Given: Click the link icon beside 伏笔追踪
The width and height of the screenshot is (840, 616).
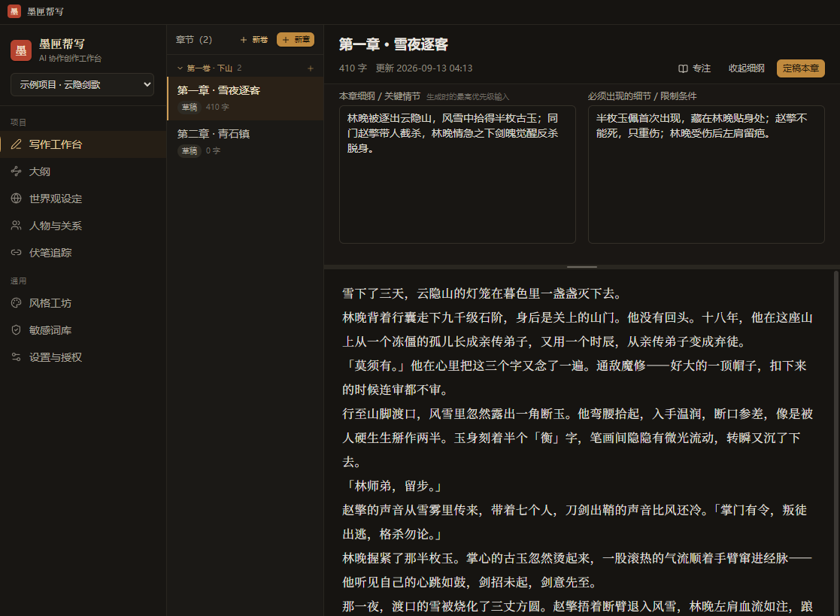Looking at the screenshot, I should point(16,253).
